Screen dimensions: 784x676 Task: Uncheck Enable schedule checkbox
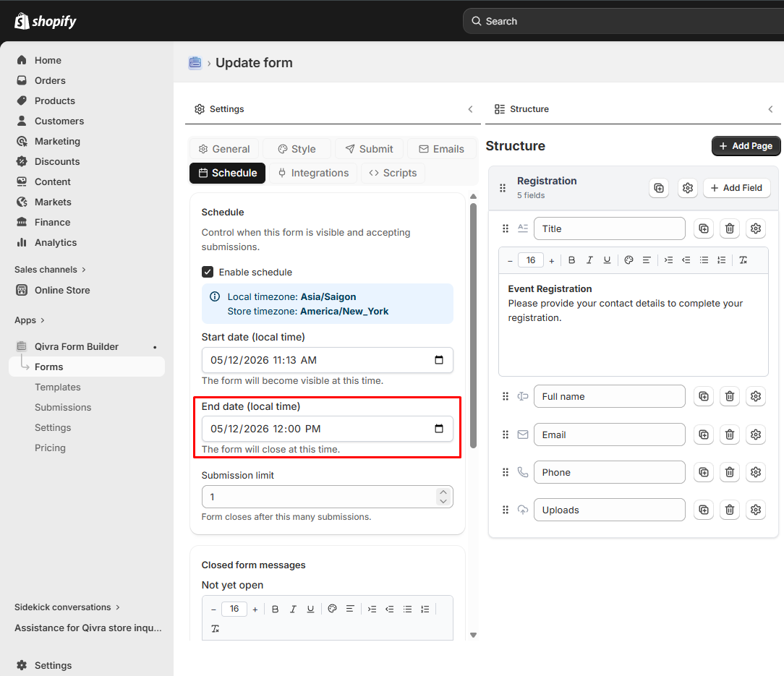click(208, 272)
